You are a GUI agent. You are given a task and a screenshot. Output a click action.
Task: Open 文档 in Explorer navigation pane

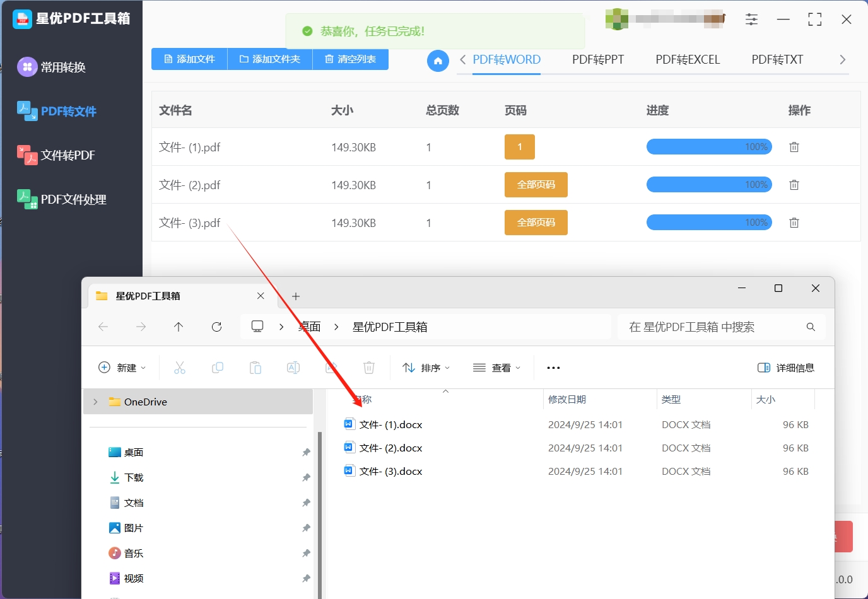(x=126, y=503)
